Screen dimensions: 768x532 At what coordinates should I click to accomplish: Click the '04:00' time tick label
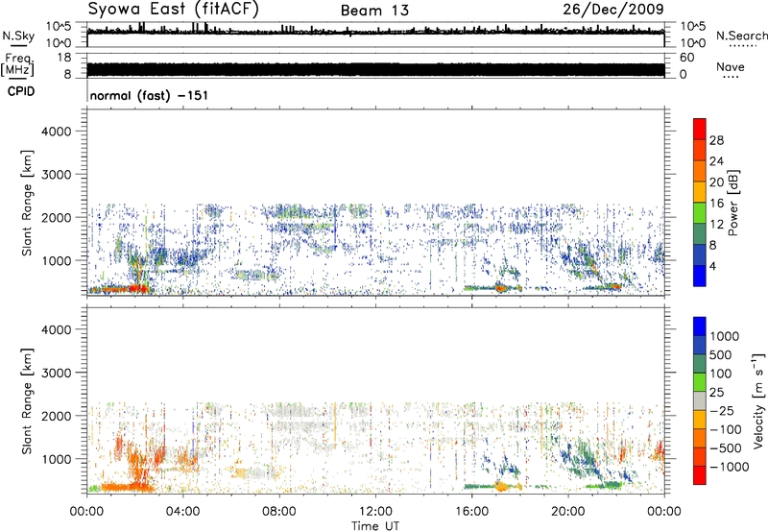(x=182, y=512)
